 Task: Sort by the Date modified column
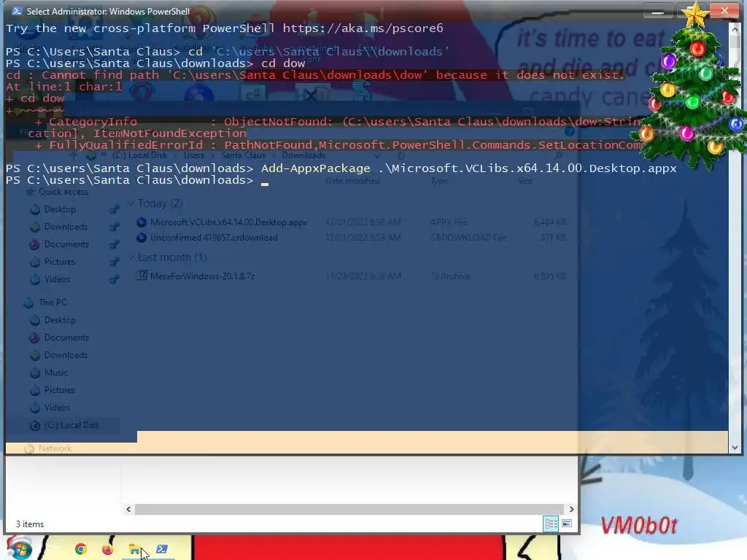click(x=352, y=181)
